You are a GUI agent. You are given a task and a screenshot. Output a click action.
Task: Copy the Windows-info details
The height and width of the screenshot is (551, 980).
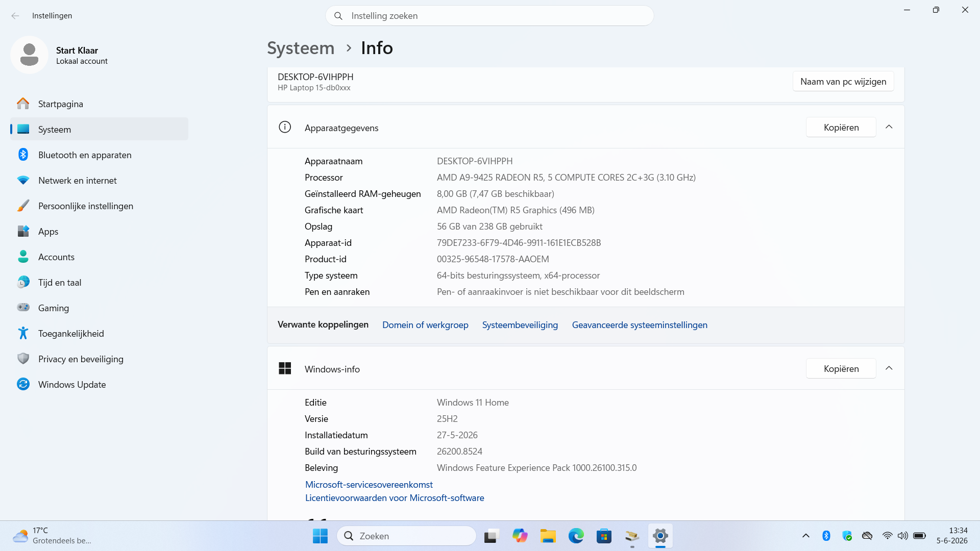pos(841,368)
